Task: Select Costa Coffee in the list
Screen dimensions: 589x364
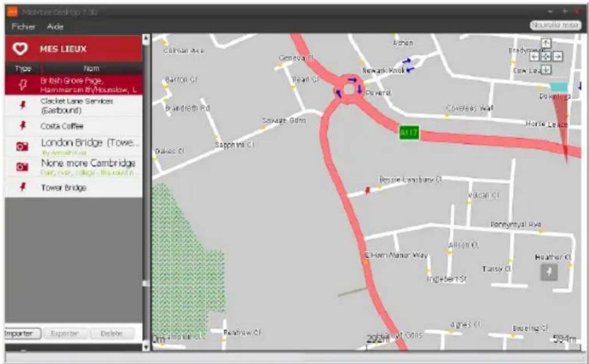Action: coord(74,126)
